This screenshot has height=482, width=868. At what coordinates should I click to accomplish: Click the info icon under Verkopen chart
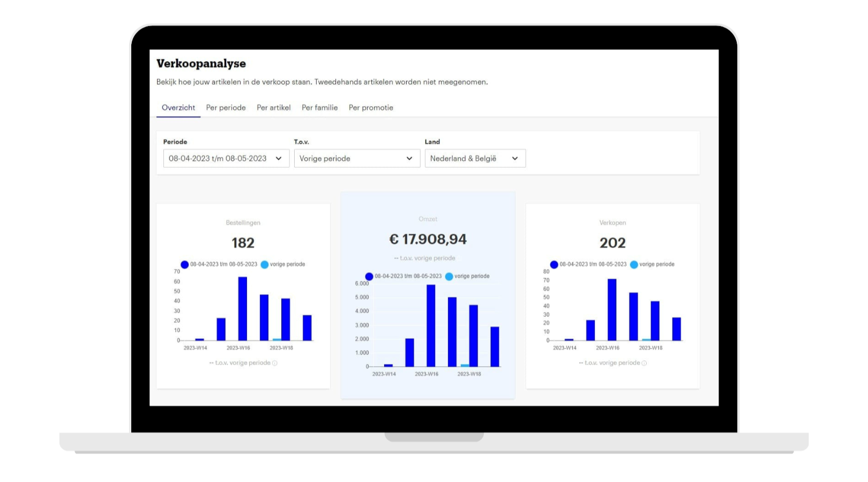[x=644, y=363]
